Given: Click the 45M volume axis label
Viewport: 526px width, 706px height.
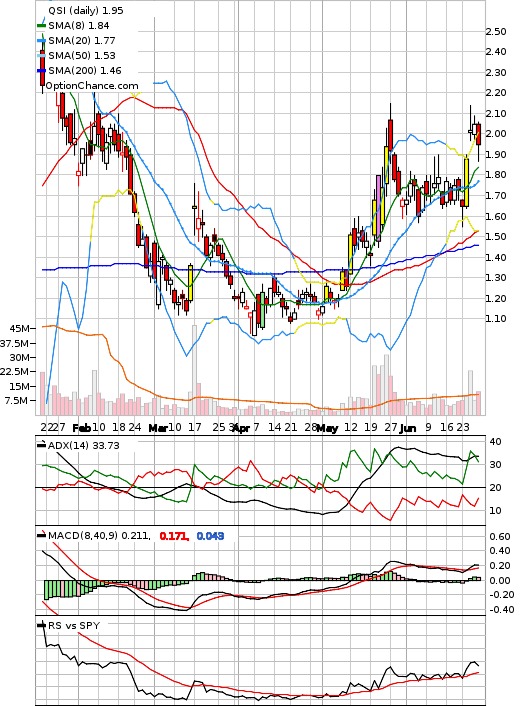Looking at the screenshot, I should [20, 329].
